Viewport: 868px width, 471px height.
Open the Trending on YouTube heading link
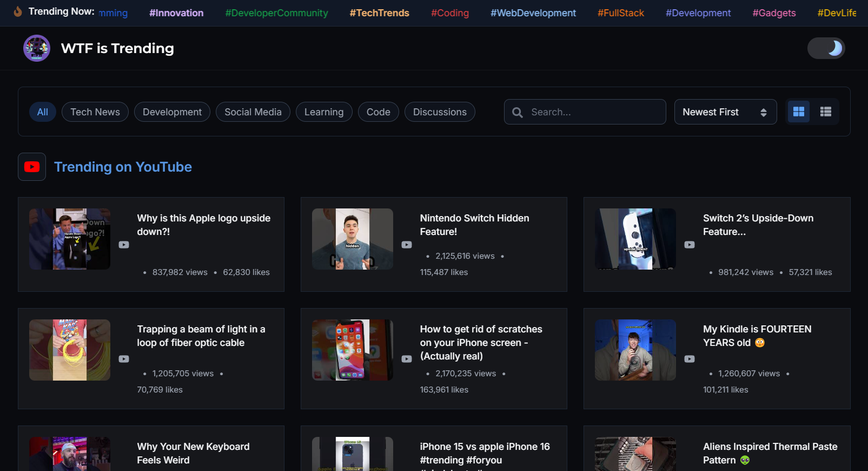pos(123,167)
